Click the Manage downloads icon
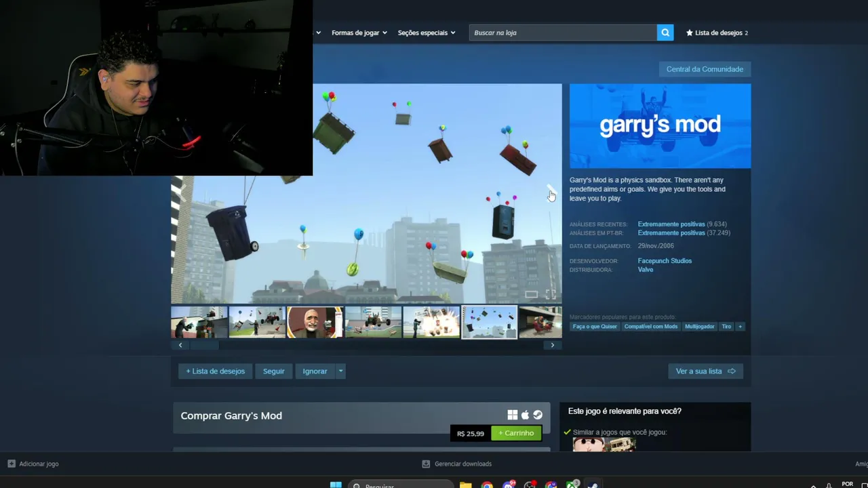Viewport: 868px width, 488px height. pyautogui.click(x=426, y=464)
